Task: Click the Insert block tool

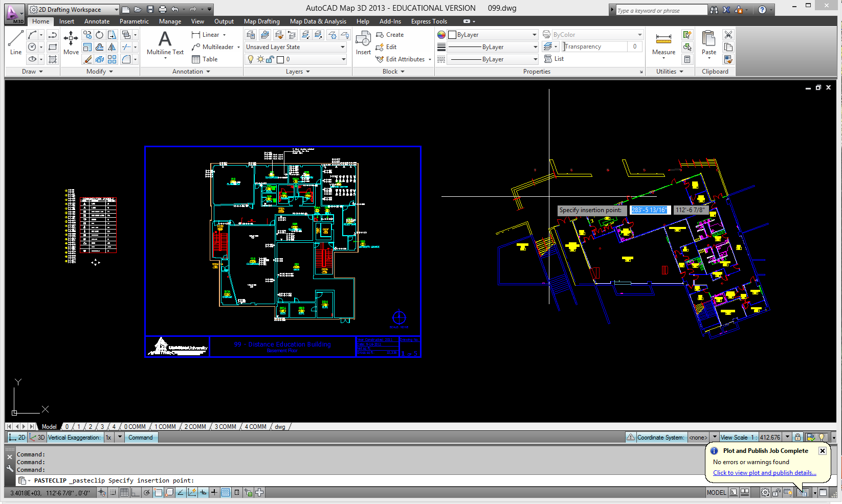Action: pyautogui.click(x=363, y=43)
